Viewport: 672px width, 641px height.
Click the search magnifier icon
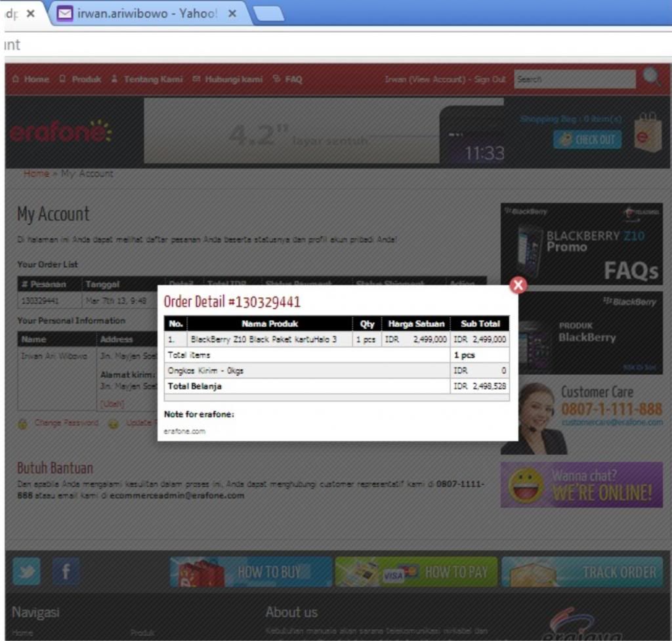click(x=652, y=77)
